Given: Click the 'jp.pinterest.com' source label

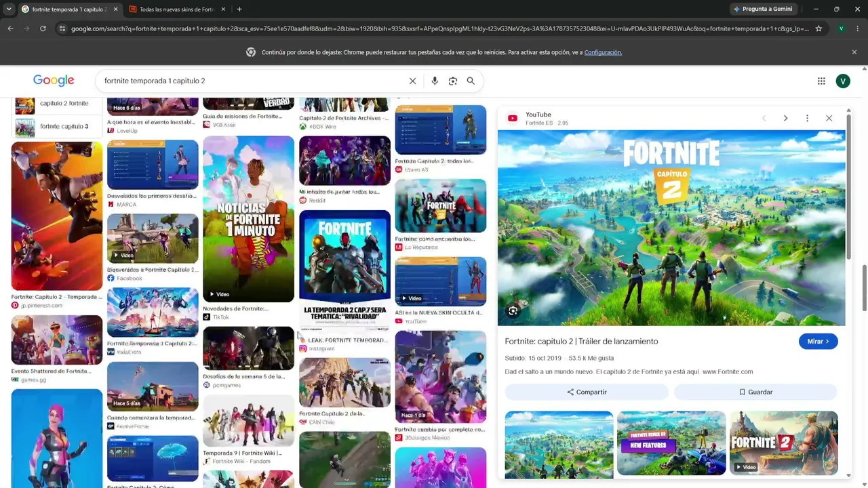Looking at the screenshot, I should coord(41,306).
